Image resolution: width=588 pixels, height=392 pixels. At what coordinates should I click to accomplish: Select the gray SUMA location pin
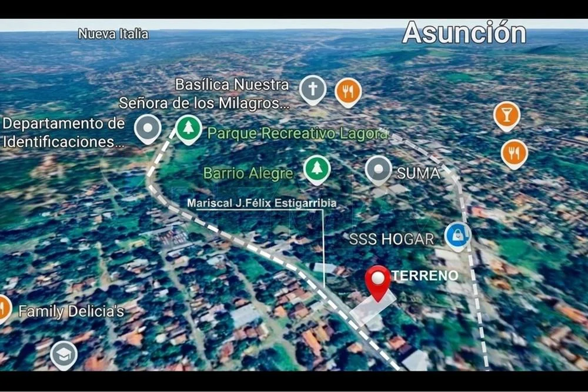tap(378, 169)
